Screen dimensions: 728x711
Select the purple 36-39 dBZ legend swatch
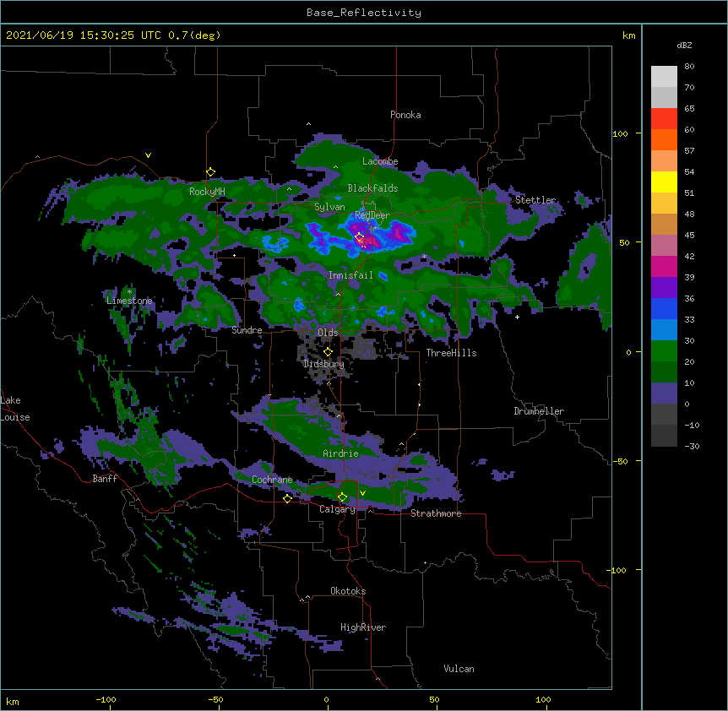[x=664, y=288]
